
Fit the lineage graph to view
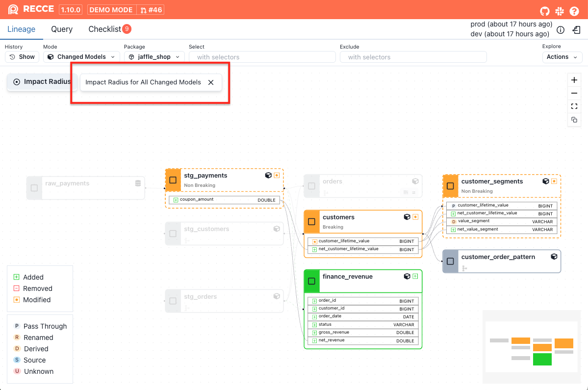[x=574, y=106]
